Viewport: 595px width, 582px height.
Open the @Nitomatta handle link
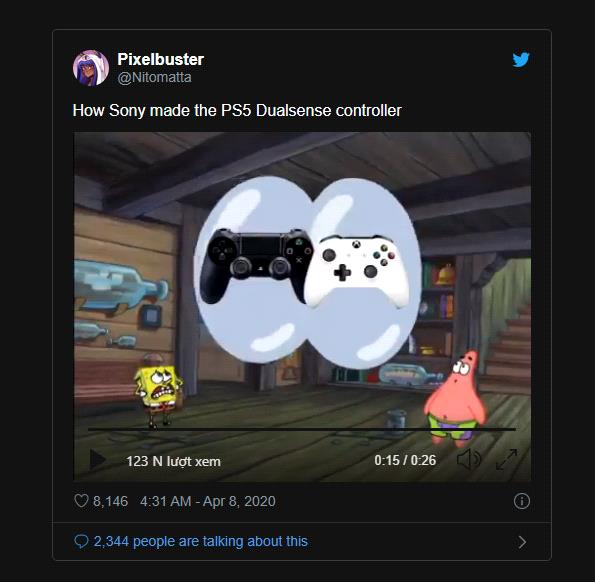coord(154,77)
